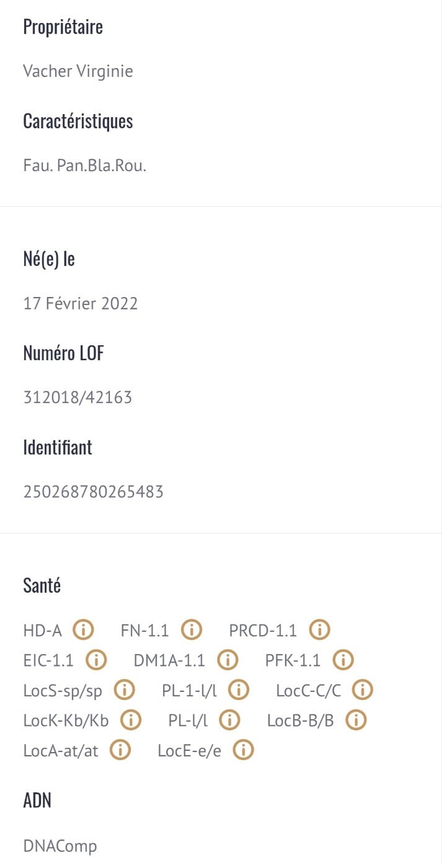The image size is (442, 868).
Task: Open info icon next to LocK-Kb/Kb
Action: (131, 720)
